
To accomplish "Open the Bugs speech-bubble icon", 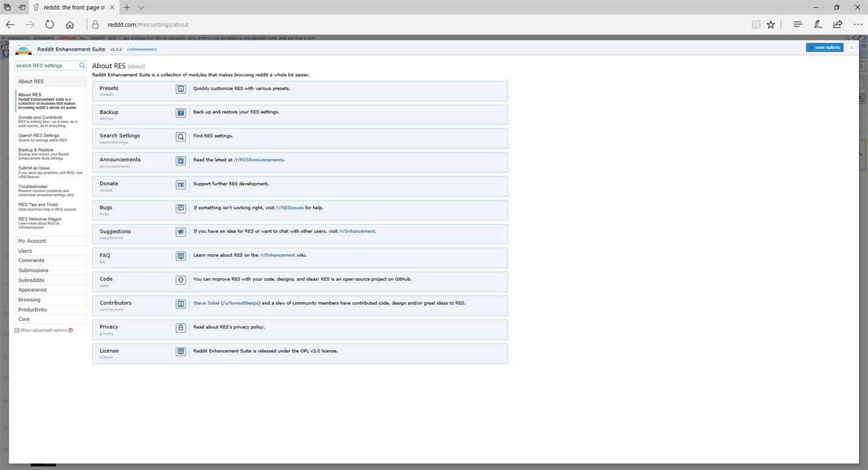I will click(180, 208).
